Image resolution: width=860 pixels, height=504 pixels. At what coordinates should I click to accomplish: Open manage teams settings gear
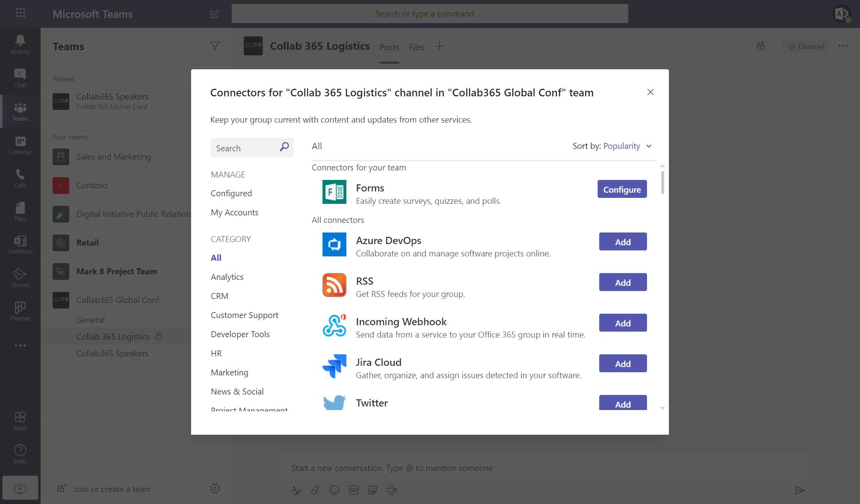pos(215,488)
